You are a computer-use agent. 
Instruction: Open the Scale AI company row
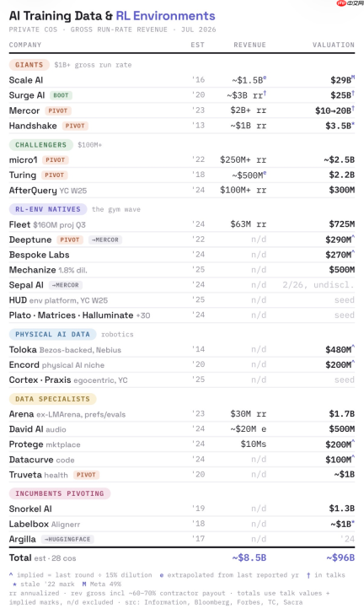(x=182, y=80)
